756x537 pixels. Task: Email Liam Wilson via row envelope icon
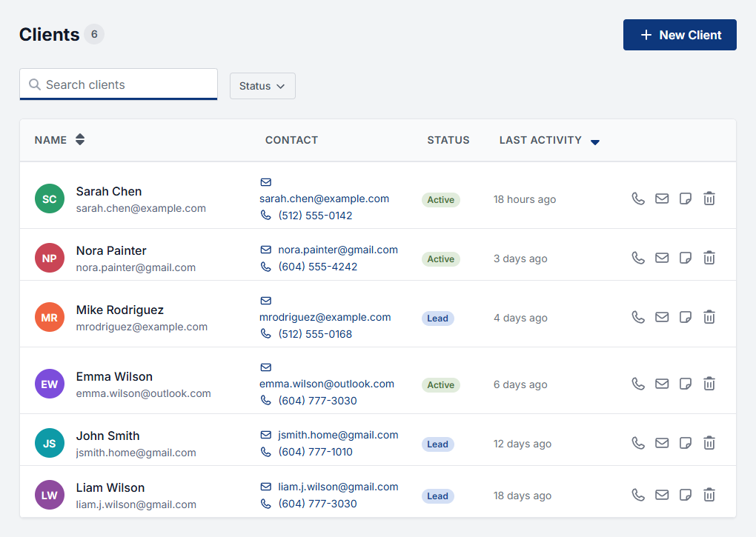pos(661,495)
